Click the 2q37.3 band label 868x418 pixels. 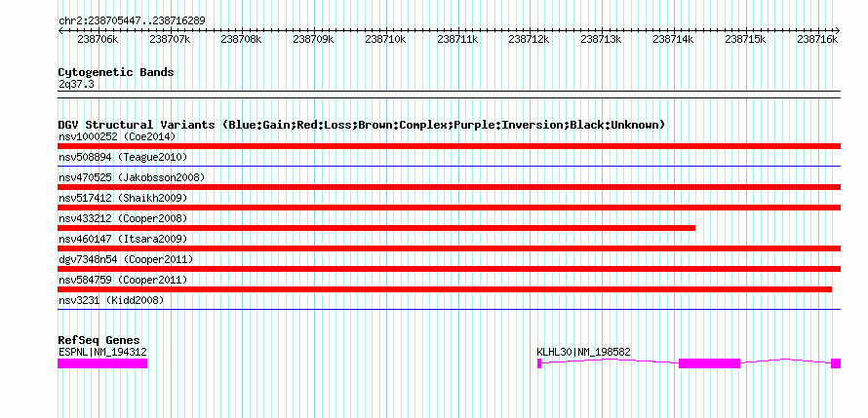pyautogui.click(x=74, y=84)
